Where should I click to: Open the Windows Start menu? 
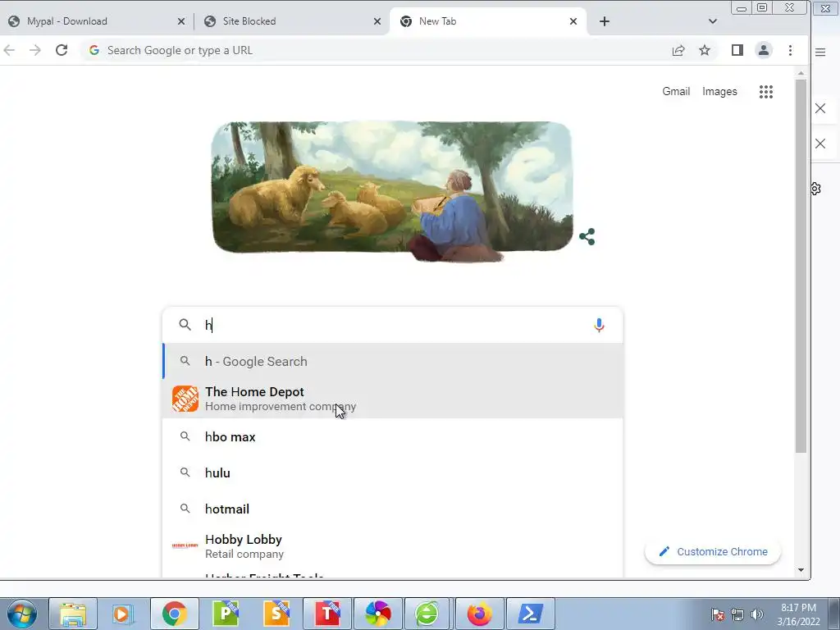pos(22,614)
